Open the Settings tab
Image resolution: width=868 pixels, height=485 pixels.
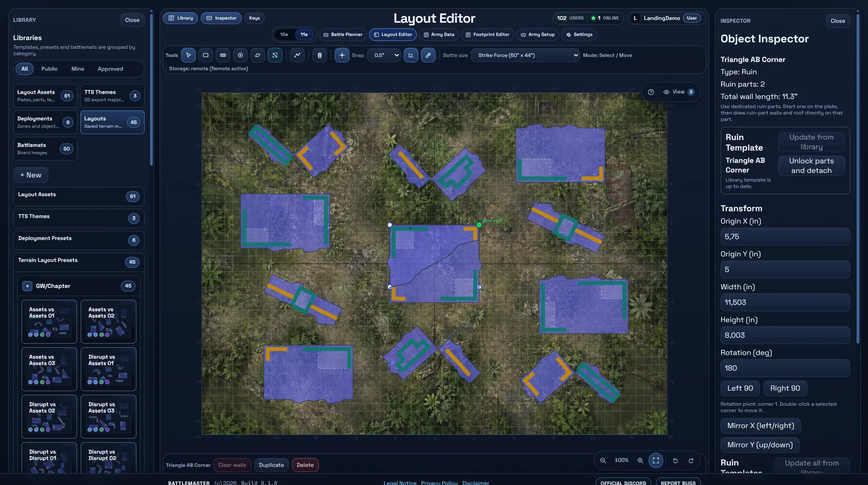click(579, 34)
